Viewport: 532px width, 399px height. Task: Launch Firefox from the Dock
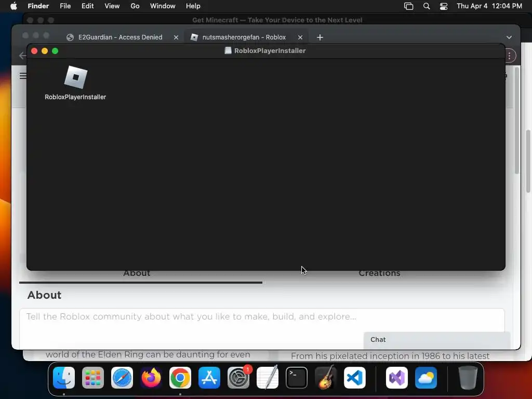[151, 378]
